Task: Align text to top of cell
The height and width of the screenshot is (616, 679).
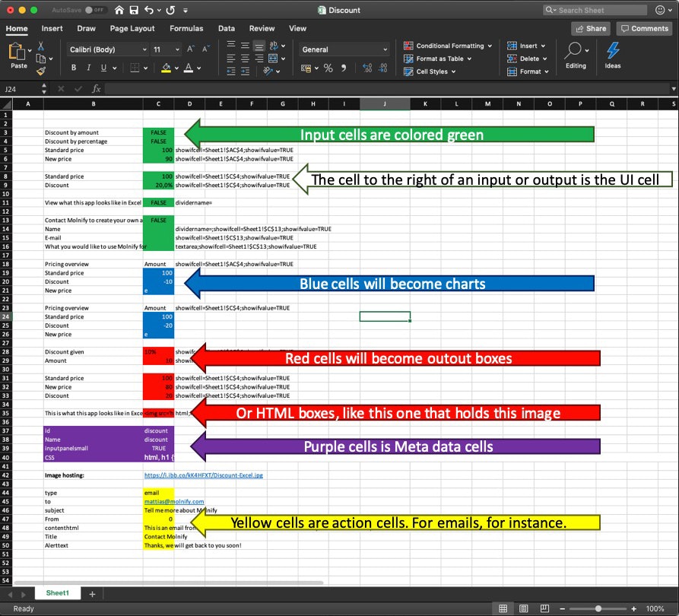Action: point(231,45)
